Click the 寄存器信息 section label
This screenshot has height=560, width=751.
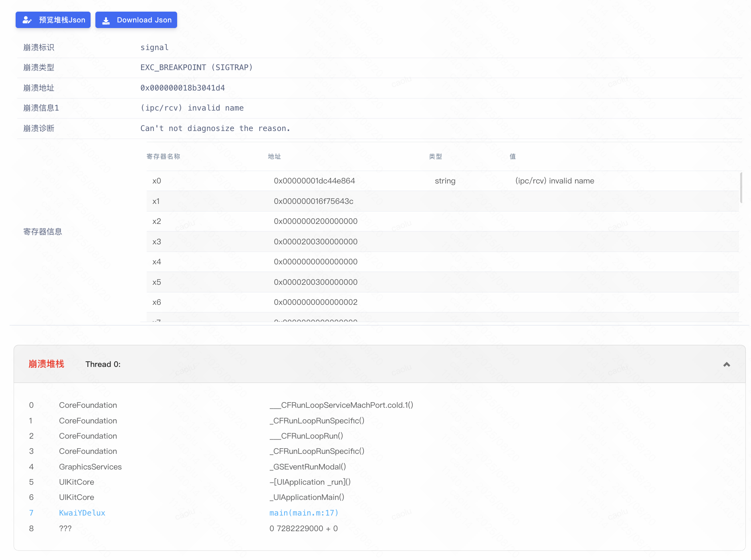click(x=42, y=232)
